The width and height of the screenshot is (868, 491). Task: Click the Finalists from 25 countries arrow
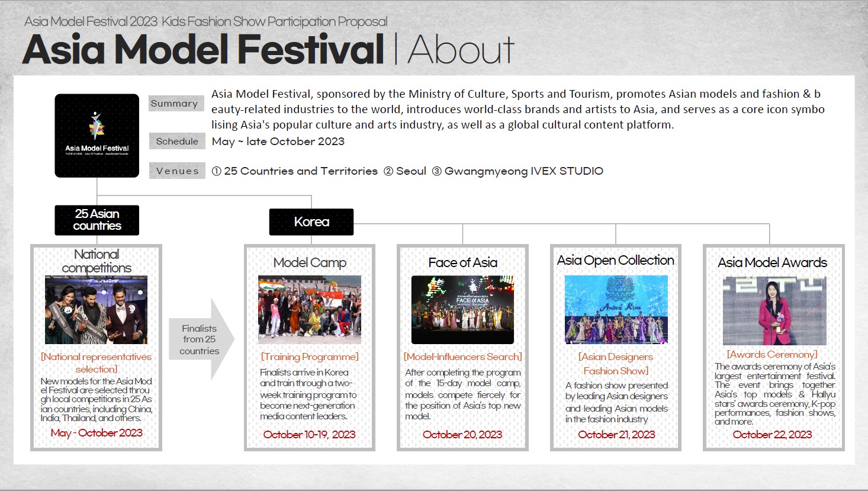pyautogui.click(x=201, y=339)
